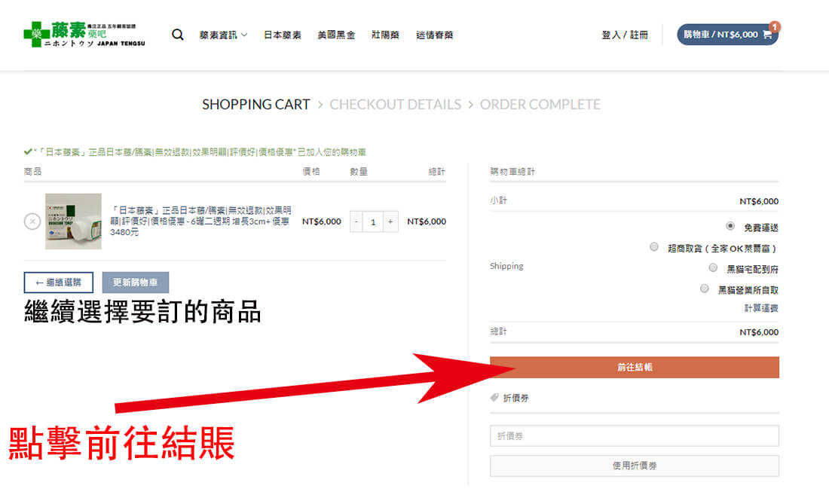This screenshot has height=504, width=829.
Task: Select the 免費運送 shipping option
Action: coord(730,226)
